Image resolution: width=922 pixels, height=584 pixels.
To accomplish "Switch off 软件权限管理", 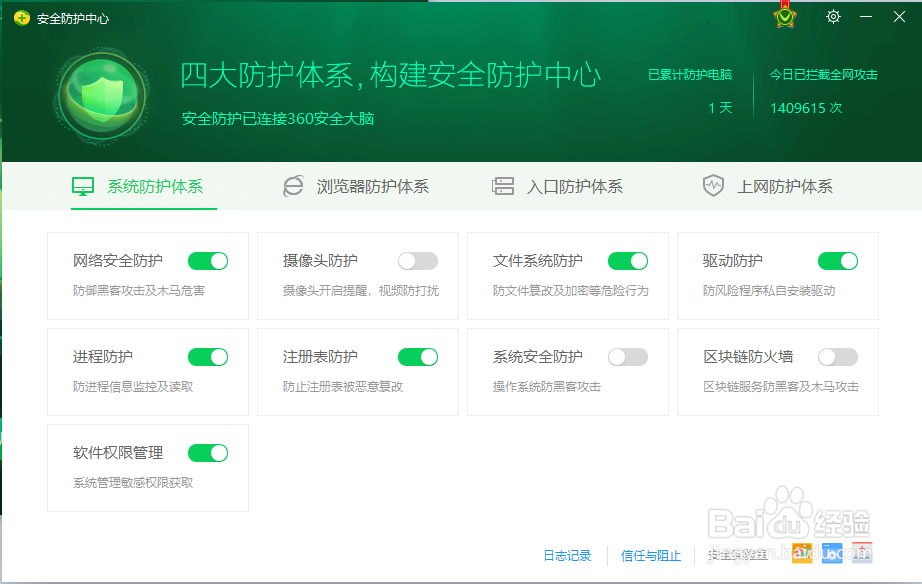I will pos(208,453).
